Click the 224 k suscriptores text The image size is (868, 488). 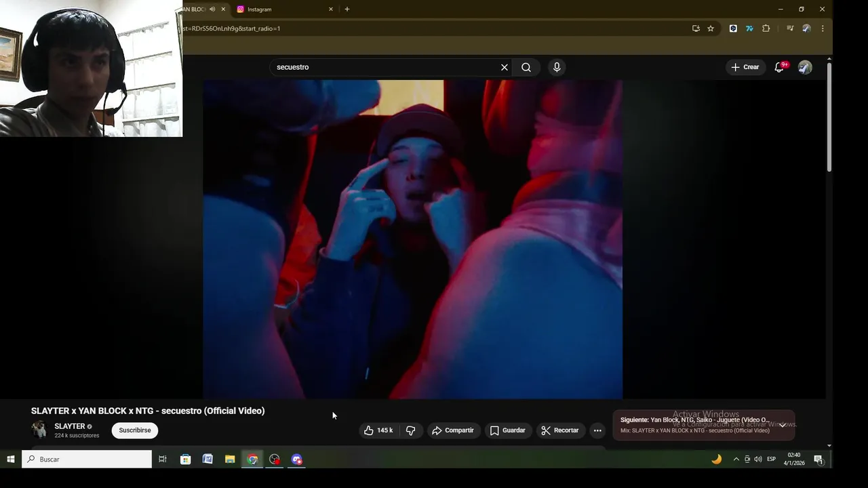point(77,435)
